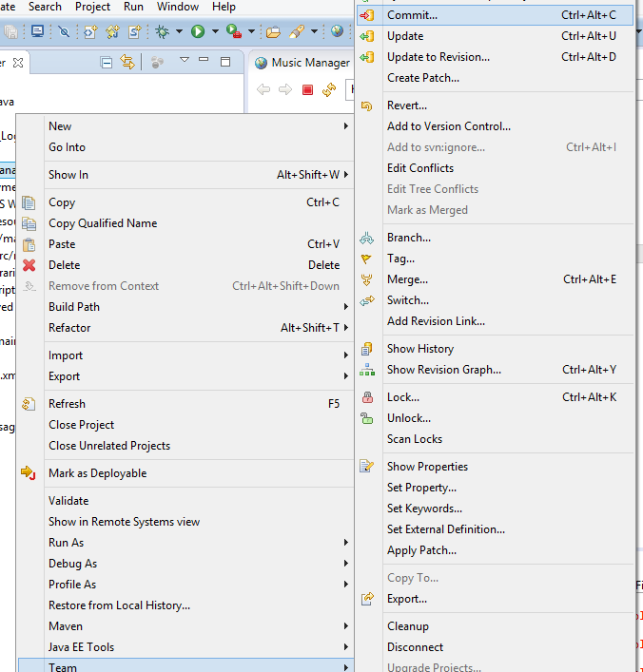Click the Update to Revision icon
This screenshot has height=672, width=643.
click(367, 57)
